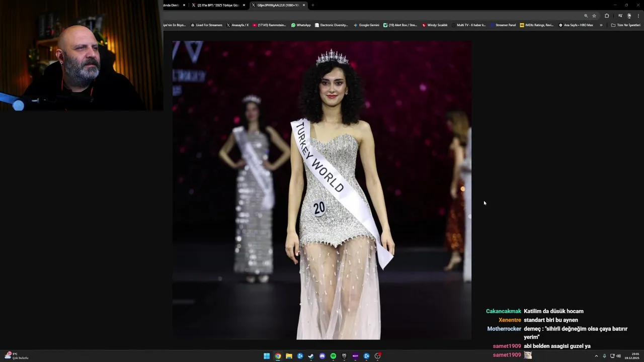
Task: Open the purple NEXT app in the taskbar
Action: pyautogui.click(x=355, y=356)
